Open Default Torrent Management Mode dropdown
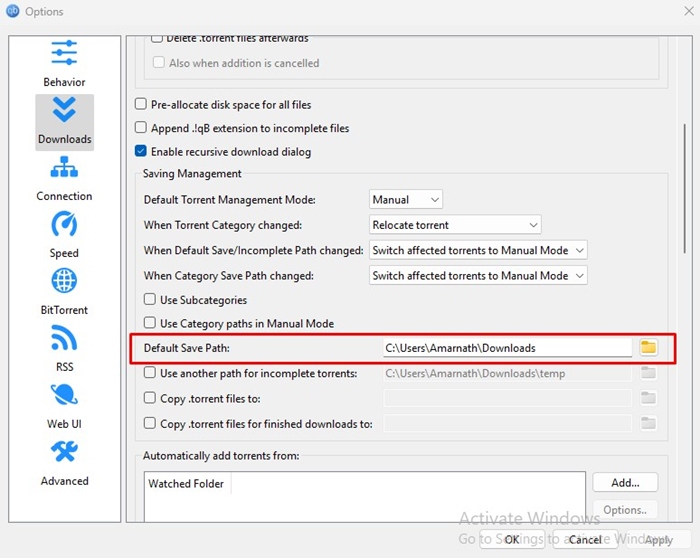The image size is (700, 558). point(406,200)
